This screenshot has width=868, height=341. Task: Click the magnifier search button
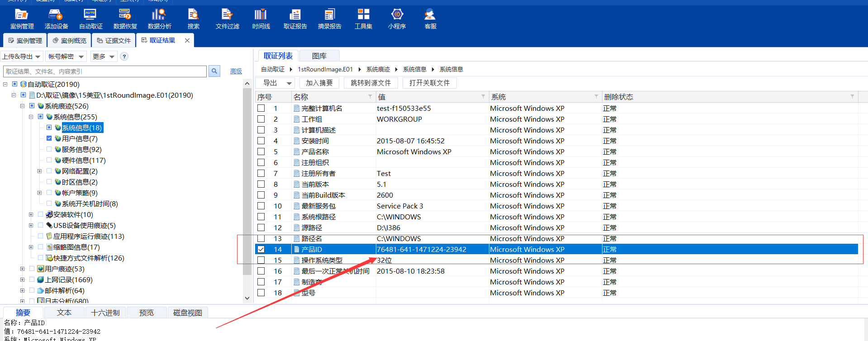(x=214, y=71)
